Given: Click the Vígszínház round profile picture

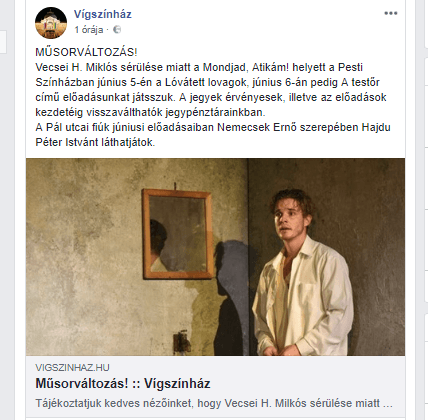Looking at the screenshot, I should click(51, 23).
